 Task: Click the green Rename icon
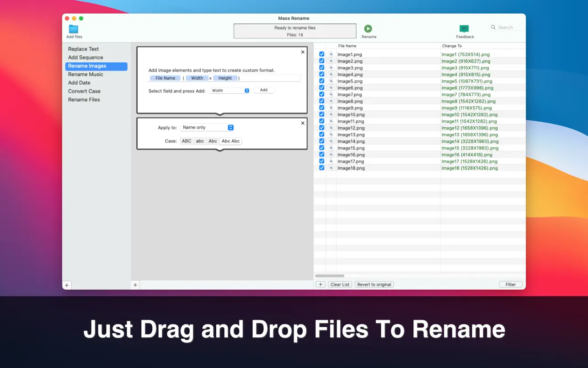tap(368, 28)
